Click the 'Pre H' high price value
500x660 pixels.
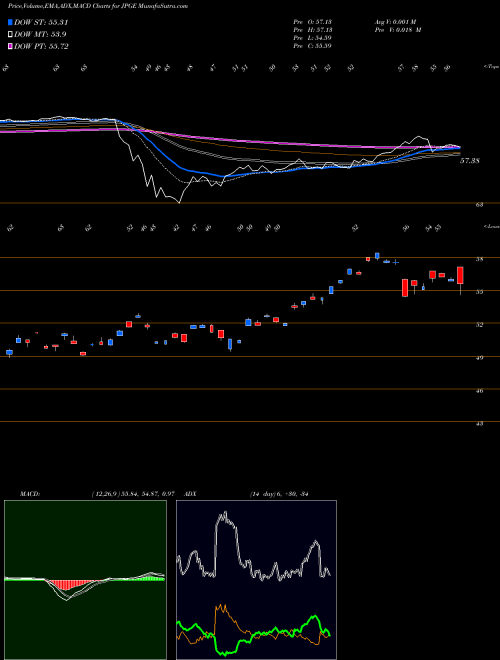pos(313,30)
